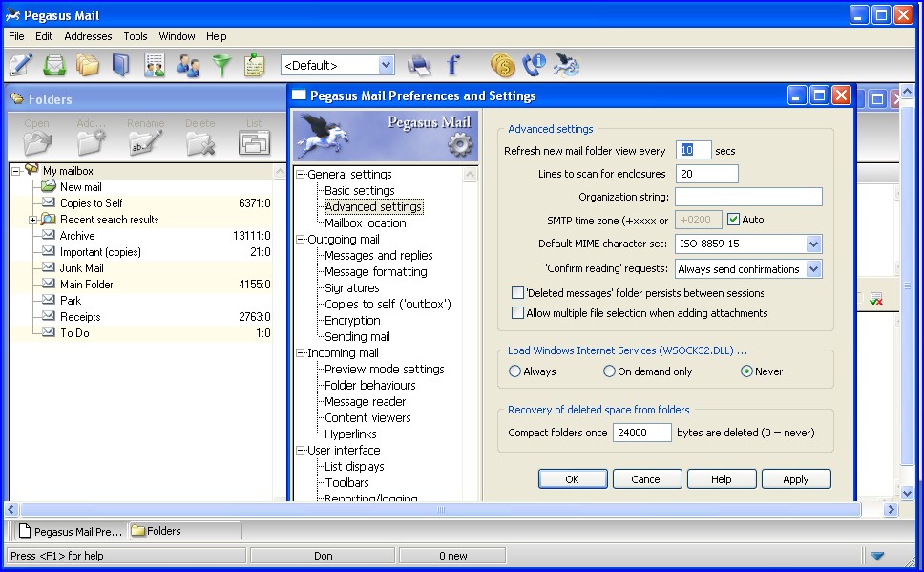Select the Signatures settings tree item
The width and height of the screenshot is (924, 572).
pyautogui.click(x=351, y=287)
